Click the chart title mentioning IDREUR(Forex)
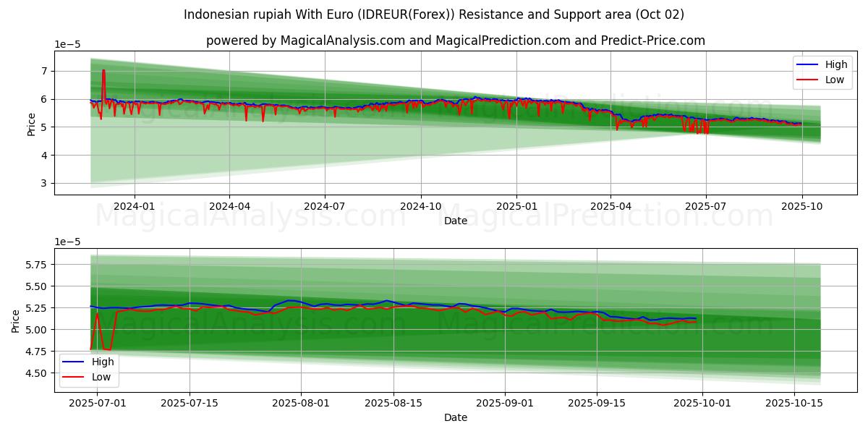 pyautogui.click(x=434, y=14)
